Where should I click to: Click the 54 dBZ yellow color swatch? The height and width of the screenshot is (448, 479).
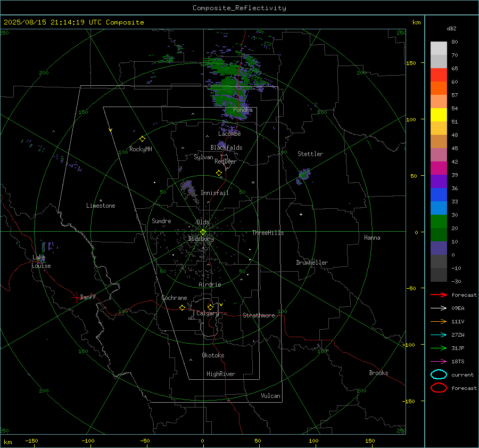click(x=439, y=115)
